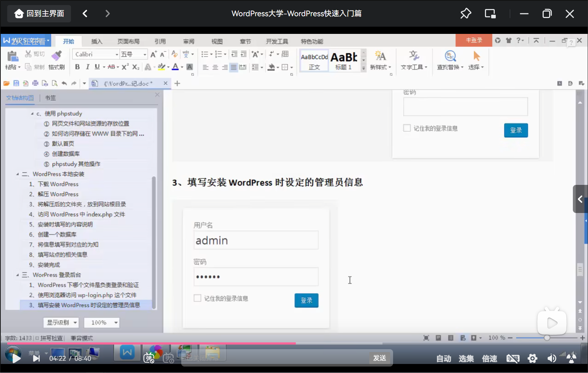
Task: Toggle the spell check status box
Action: [x=37, y=338]
